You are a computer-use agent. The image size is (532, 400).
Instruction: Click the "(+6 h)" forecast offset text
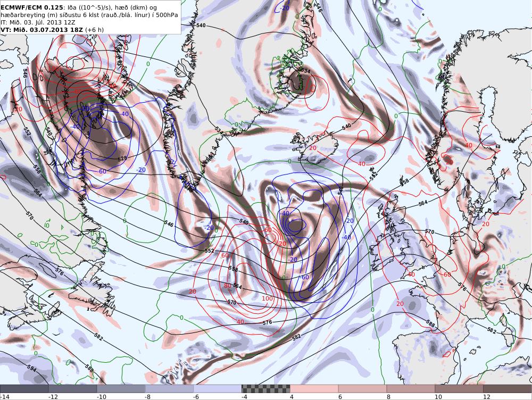click(94, 30)
